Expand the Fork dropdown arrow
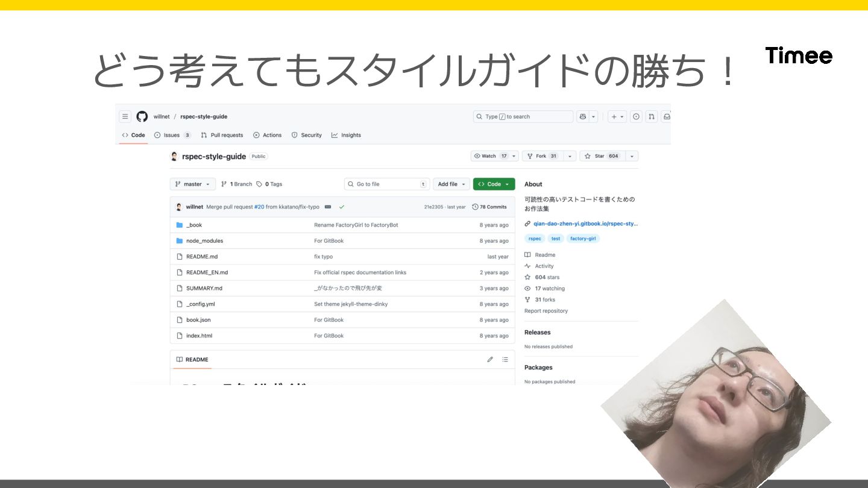The height and width of the screenshot is (488, 868). 569,156
